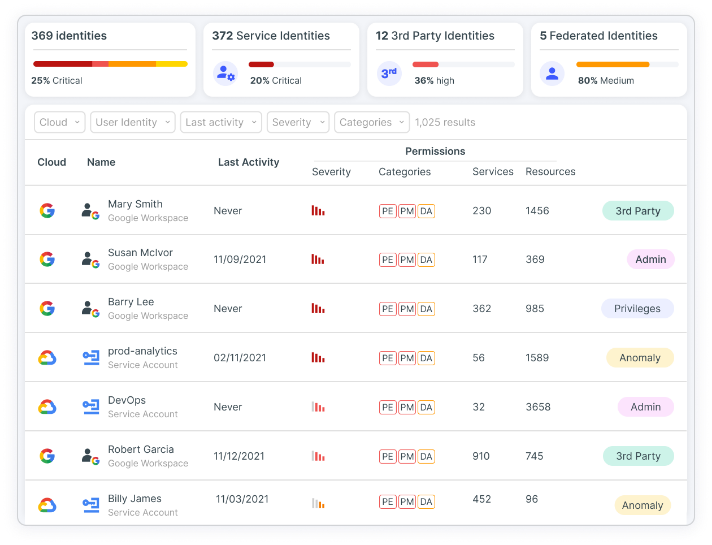Sort by the Last Activity column header
The height and width of the screenshot is (545, 712).
click(x=248, y=162)
